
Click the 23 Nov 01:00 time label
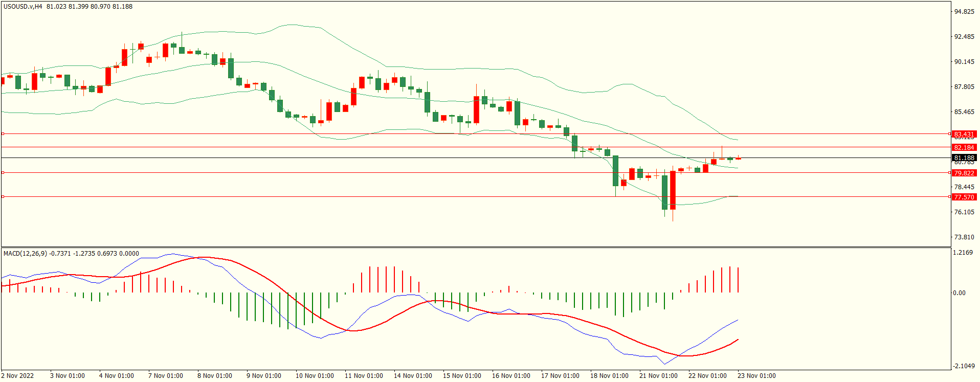(x=756, y=376)
